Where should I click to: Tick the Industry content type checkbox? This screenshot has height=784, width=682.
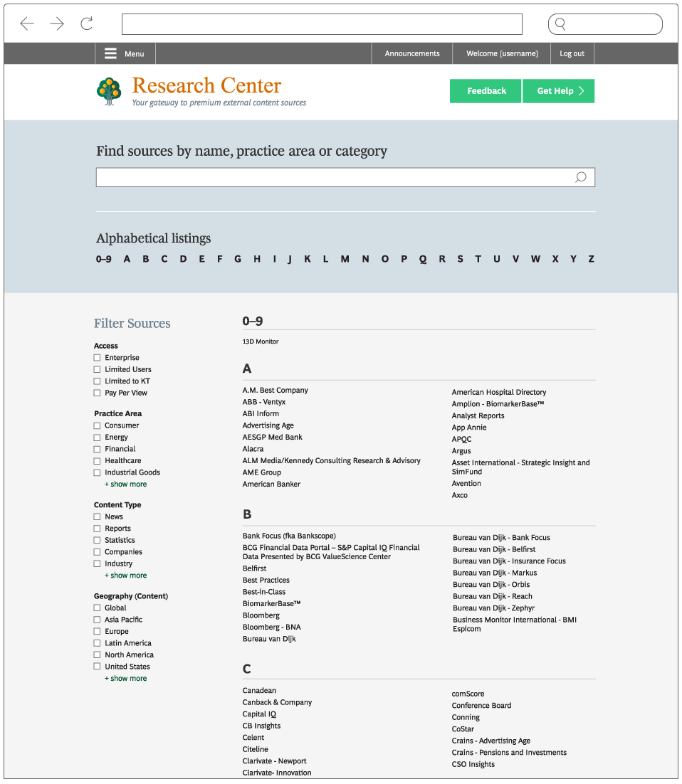(97, 563)
